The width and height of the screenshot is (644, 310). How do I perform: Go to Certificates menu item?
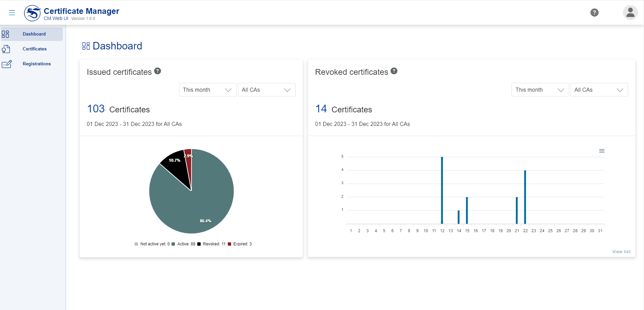pos(35,49)
